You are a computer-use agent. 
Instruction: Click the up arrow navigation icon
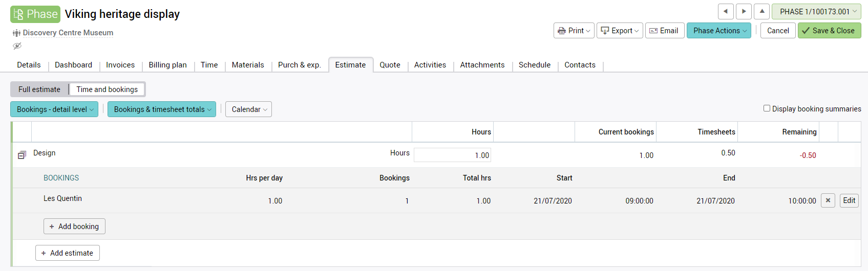click(761, 11)
